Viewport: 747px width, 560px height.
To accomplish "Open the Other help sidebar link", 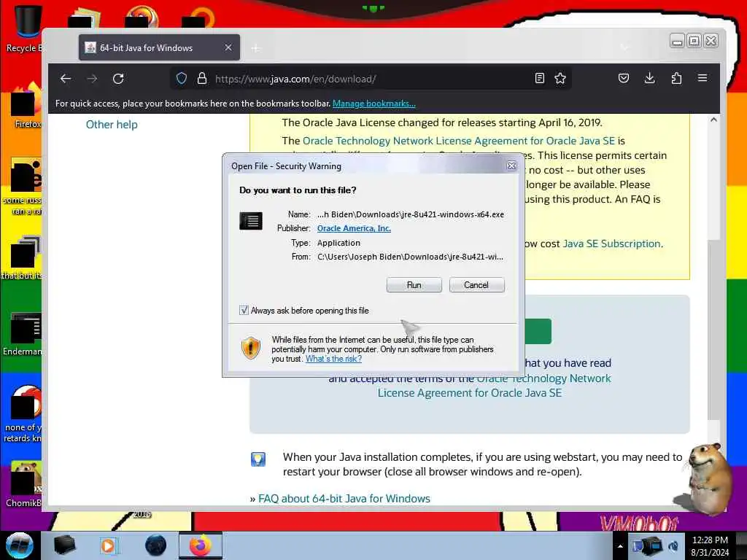I will pos(112,124).
